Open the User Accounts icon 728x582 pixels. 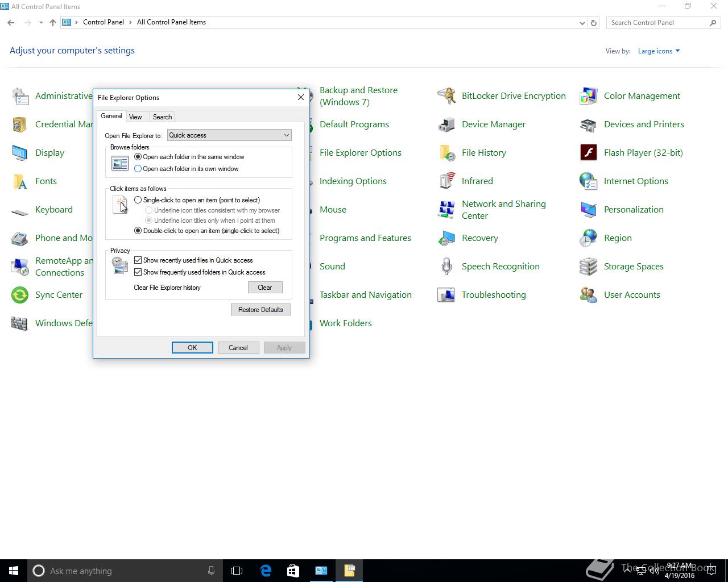point(589,295)
